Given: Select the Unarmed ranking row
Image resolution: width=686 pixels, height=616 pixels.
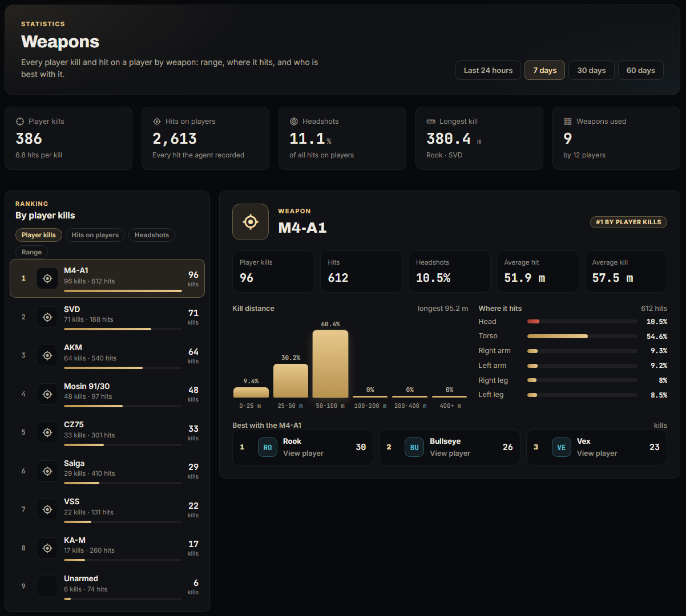Looking at the screenshot, I should click(x=107, y=586).
